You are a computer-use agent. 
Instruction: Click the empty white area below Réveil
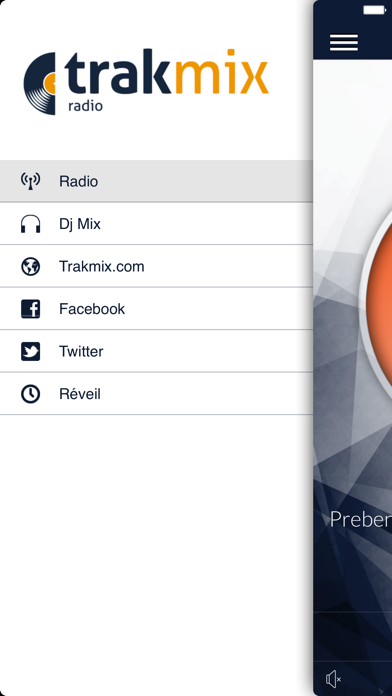(x=156, y=555)
